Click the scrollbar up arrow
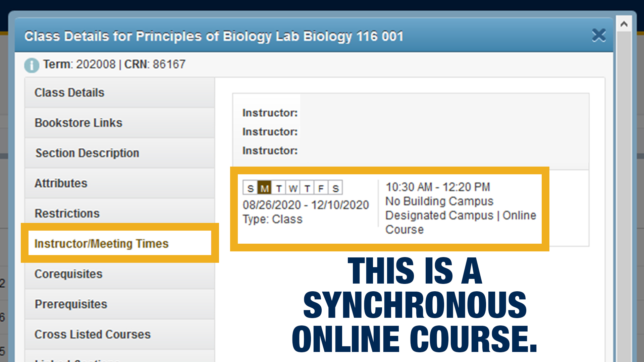 click(624, 24)
